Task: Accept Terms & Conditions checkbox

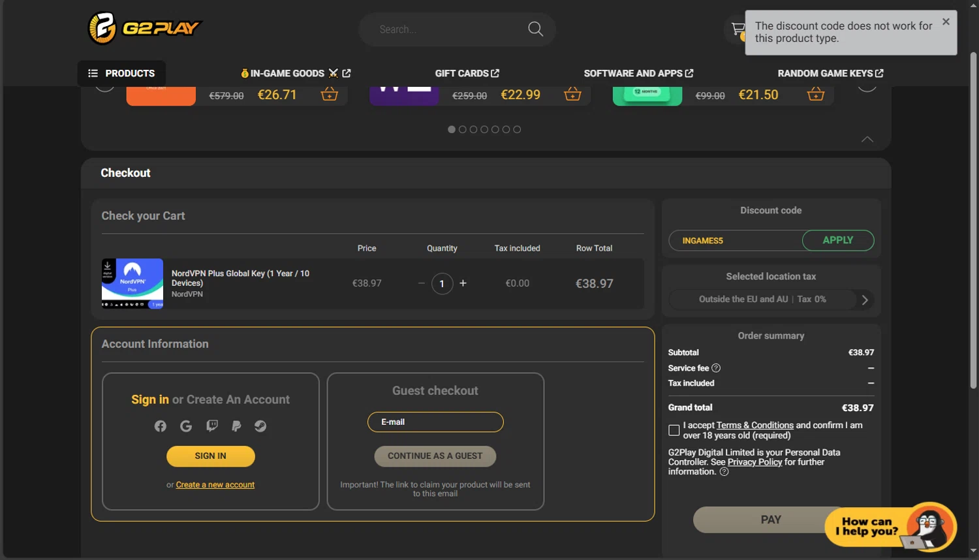Action: tap(674, 430)
